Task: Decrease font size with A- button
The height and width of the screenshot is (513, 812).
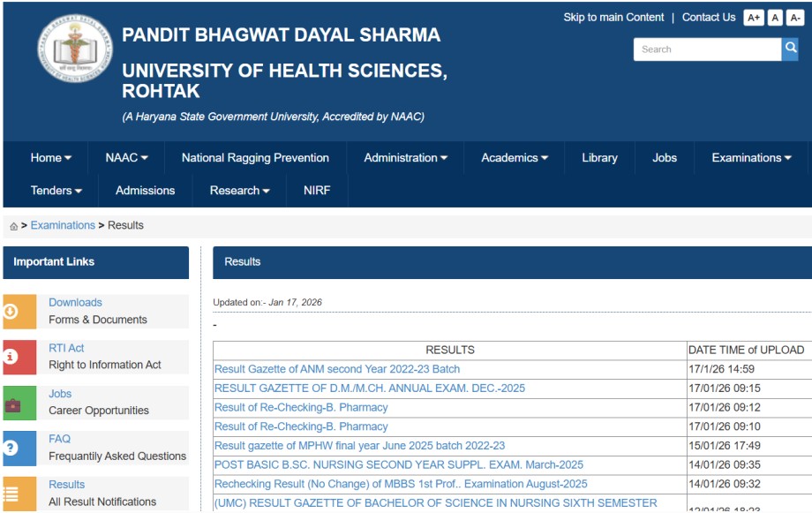Action: click(796, 18)
